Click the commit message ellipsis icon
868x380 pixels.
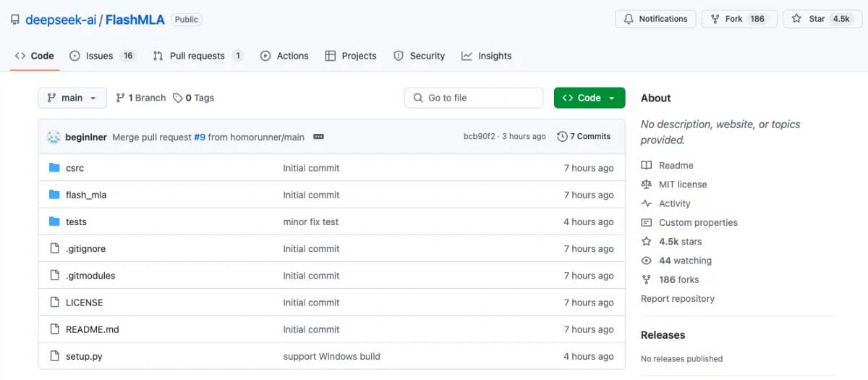pos(318,137)
